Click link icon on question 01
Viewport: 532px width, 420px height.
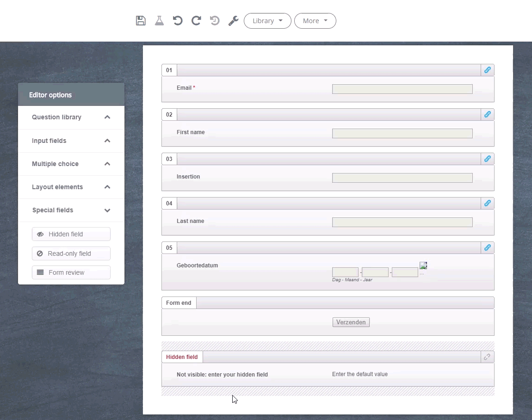pos(487,70)
